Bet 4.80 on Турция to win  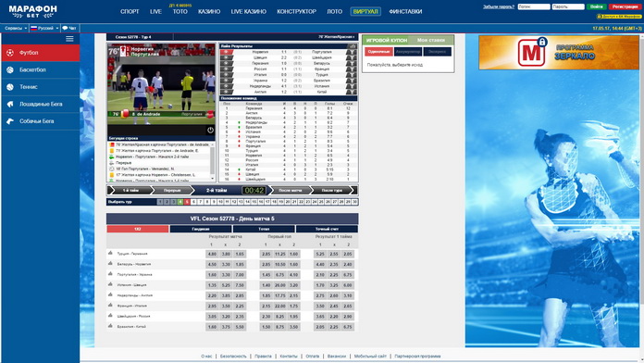[212, 254]
